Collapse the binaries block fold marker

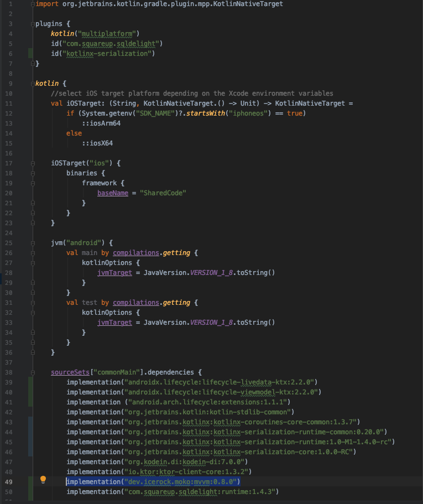33,174
